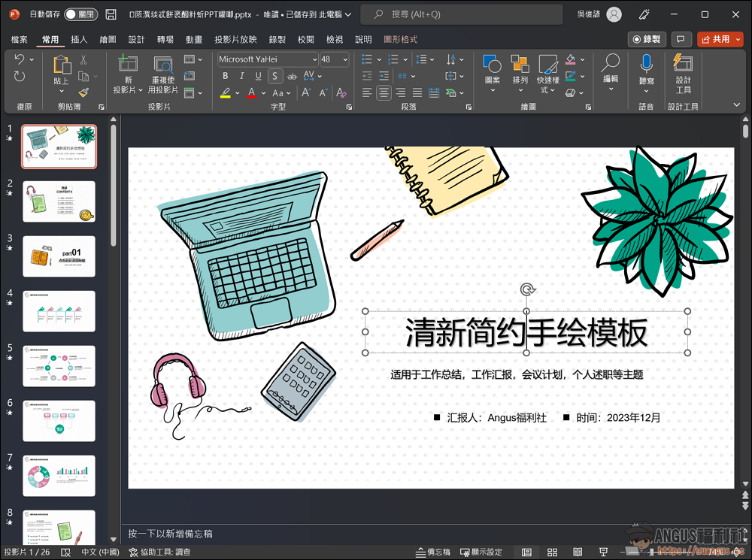Open the font name dropdown

[314, 59]
